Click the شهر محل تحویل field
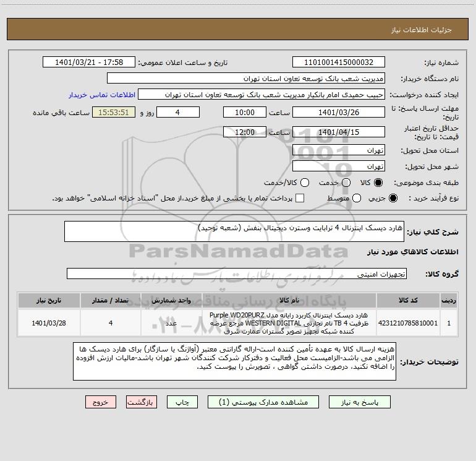Image resolution: width=476 pixels, height=461 pixels. (x=339, y=166)
